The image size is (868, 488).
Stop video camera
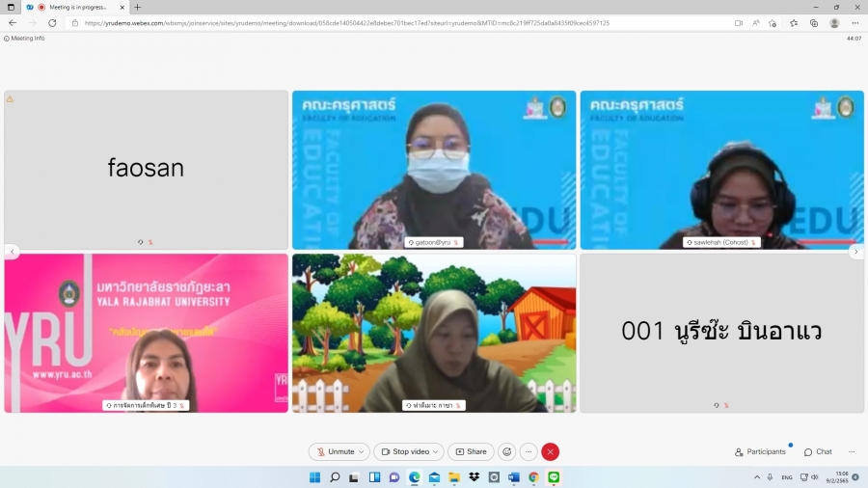[404, 451]
